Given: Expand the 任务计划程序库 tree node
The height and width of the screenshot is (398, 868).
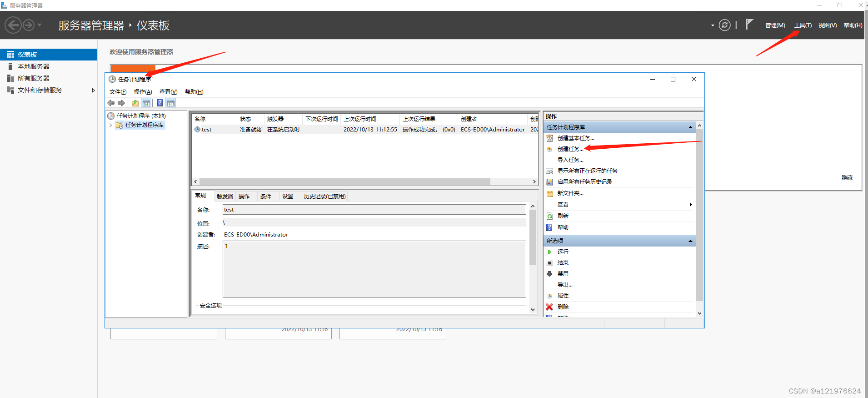Looking at the screenshot, I should pos(110,125).
